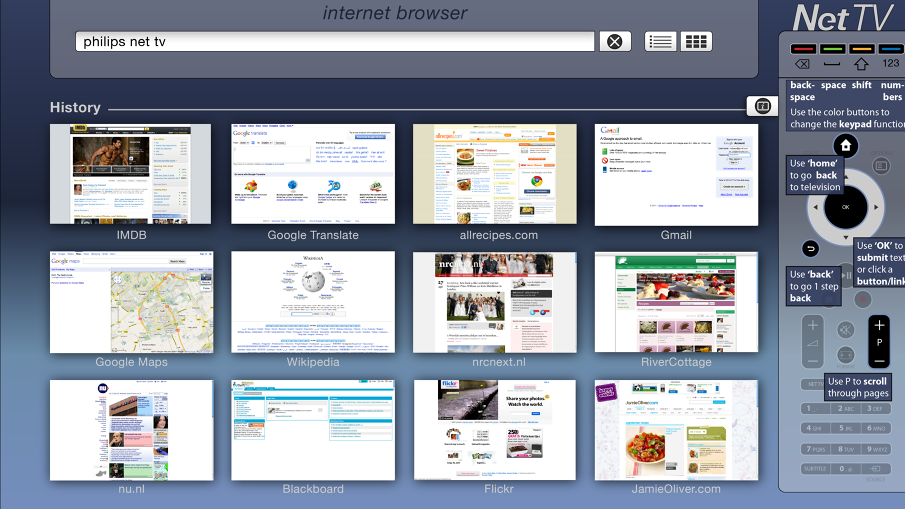905x509 pixels.
Task: Switch history to list view
Action: pos(660,41)
